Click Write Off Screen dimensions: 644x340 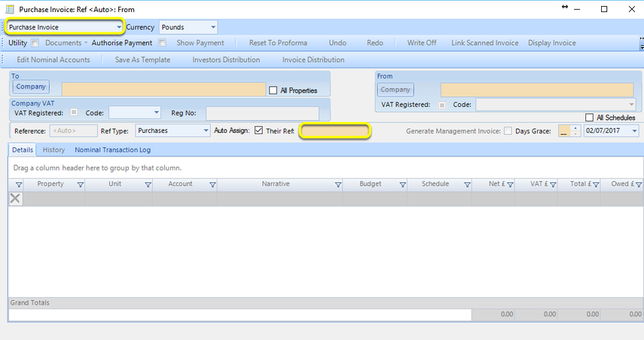click(x=422, y=43)
